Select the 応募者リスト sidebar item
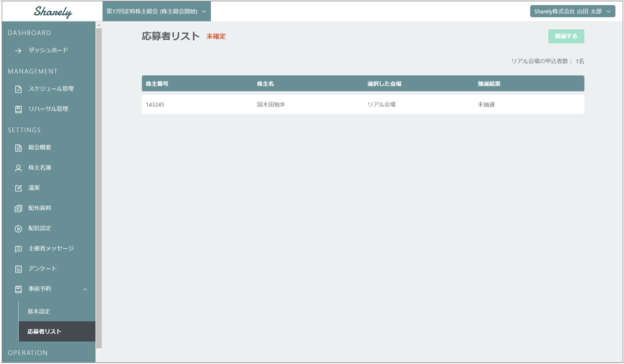The image size is (624, 364). [x=45, y=332]
